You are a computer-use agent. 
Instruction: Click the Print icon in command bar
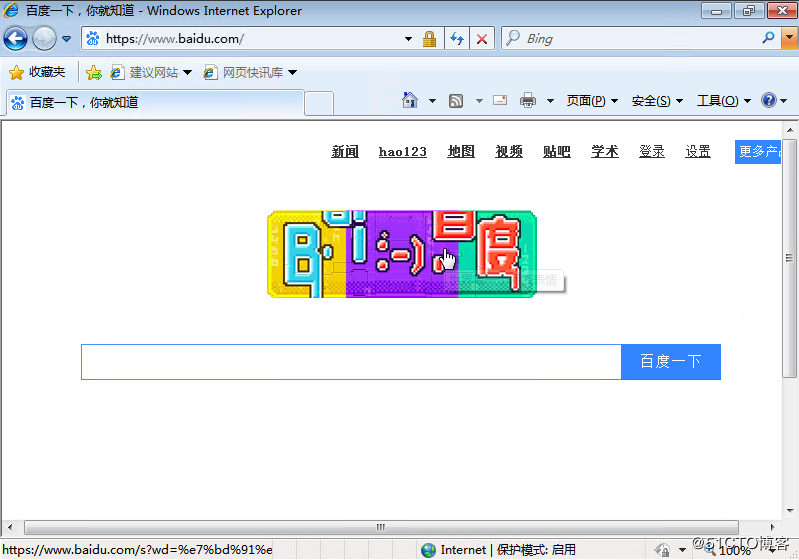(x=528, y=101)
